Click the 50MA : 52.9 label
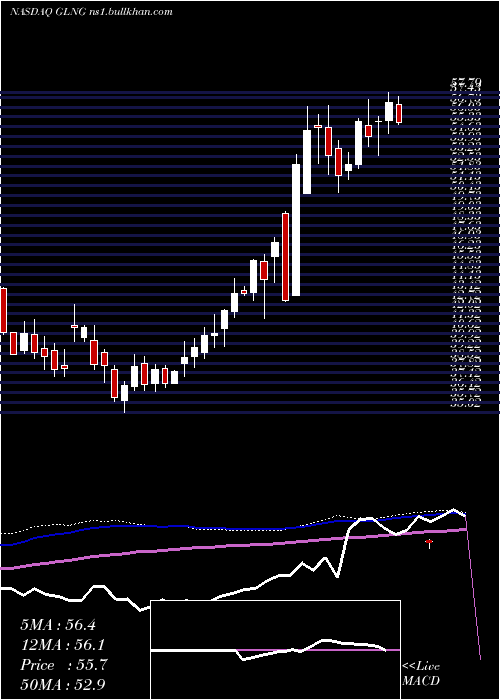 (x=64, y=685)
